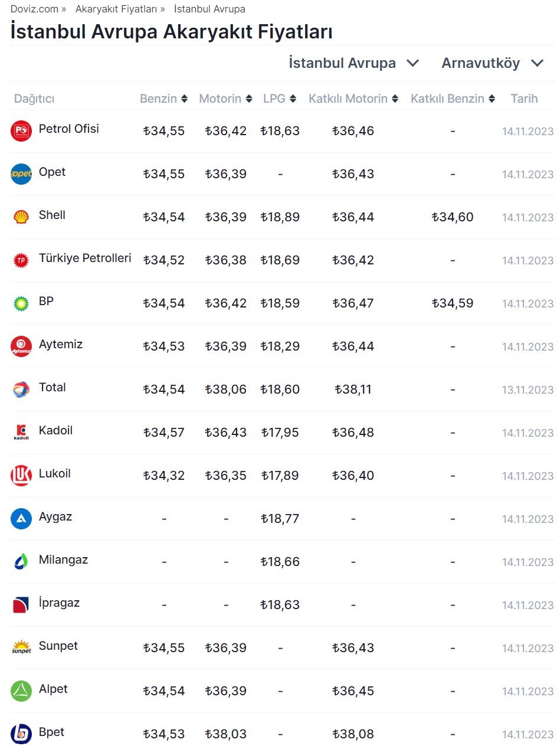The height and width of the screenshot is (746, 560).
Task: Sort by Motorin column arrows
Action: point(249,99)
